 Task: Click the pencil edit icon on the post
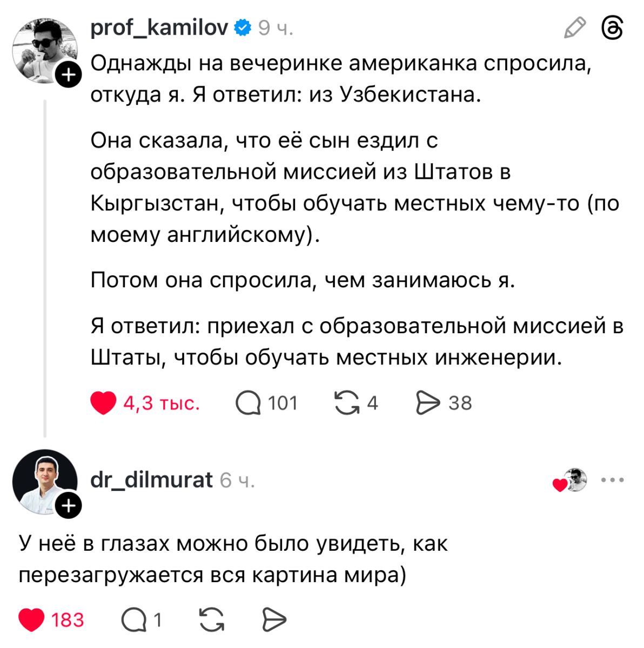pos(574,28)
